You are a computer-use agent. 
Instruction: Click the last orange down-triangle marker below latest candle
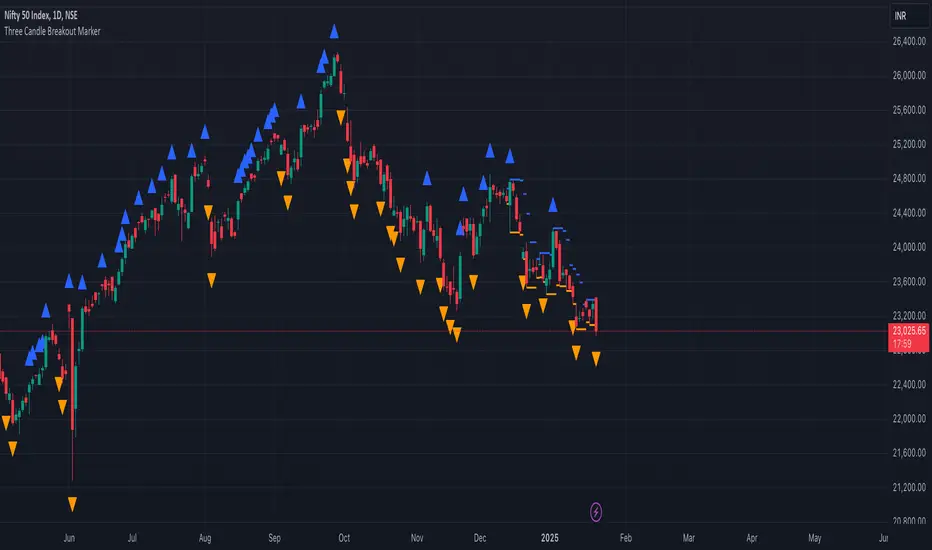[596, 359]
